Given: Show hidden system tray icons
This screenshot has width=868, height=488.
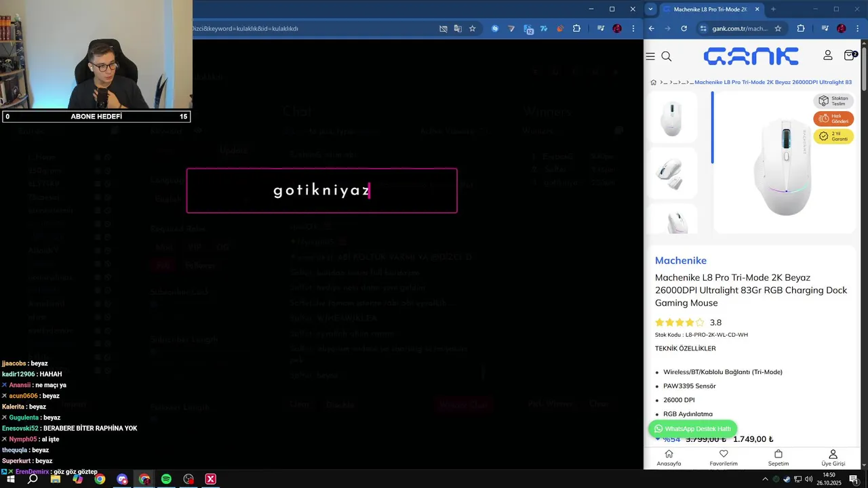Looking at the screenshot, I should click(x=765, y=479).
